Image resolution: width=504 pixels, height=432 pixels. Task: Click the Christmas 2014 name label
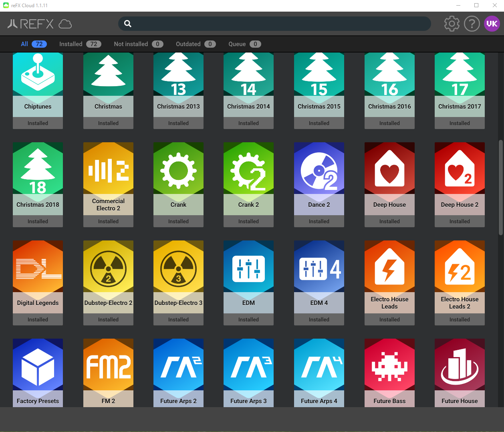coord(248,107)
